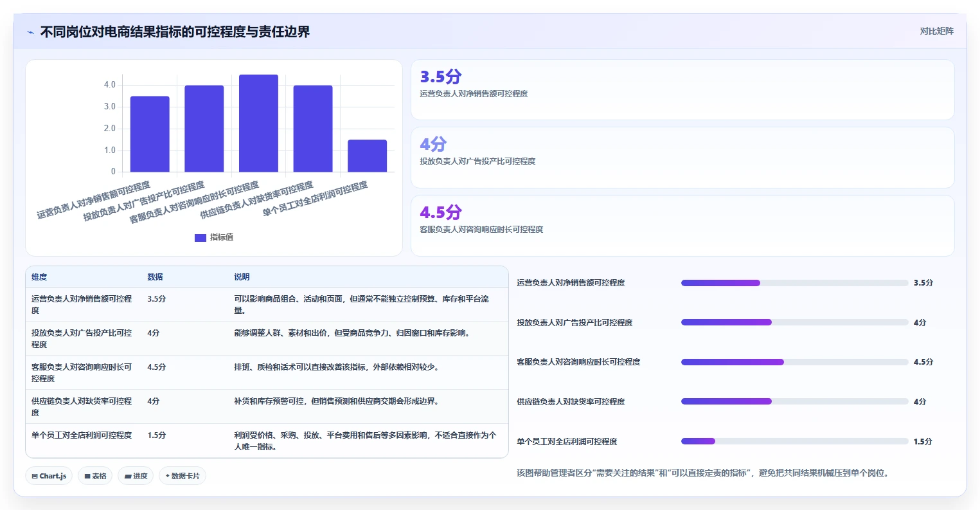Click the title icon beside 不同岗位对电商结果指标
The image size is (980, 510).
click(30, 32)
